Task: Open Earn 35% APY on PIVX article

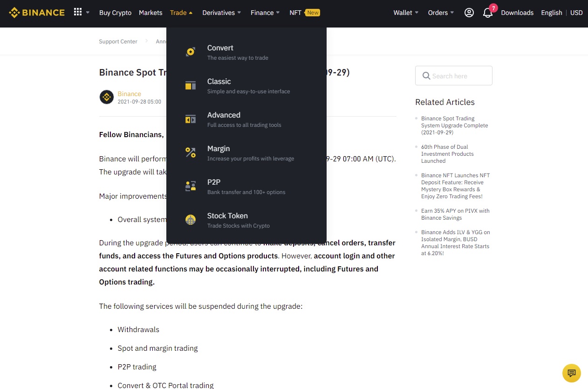Action: [455, 214]
